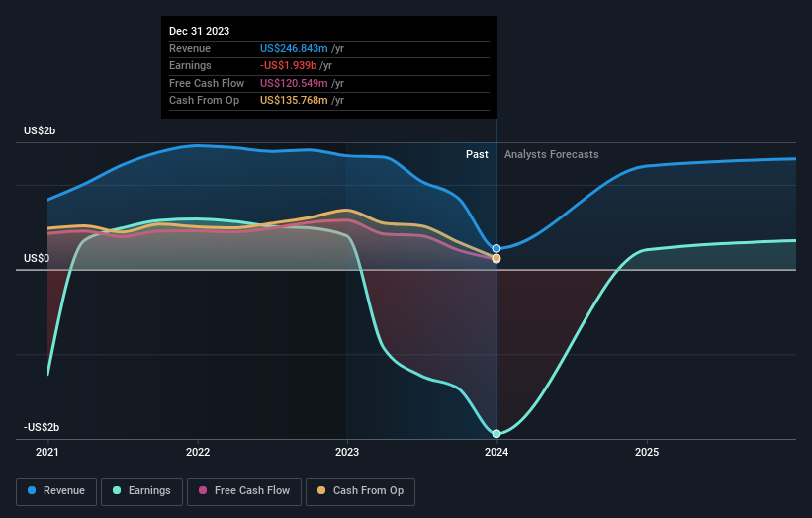Click the teal Earnings legend dot

point(117,490)
